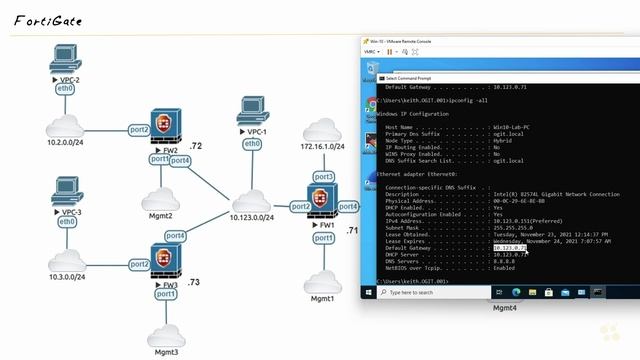This screenshot has height=360, width=640.
Task: Click the port2 label on FW3
Action: coord(139,264)
